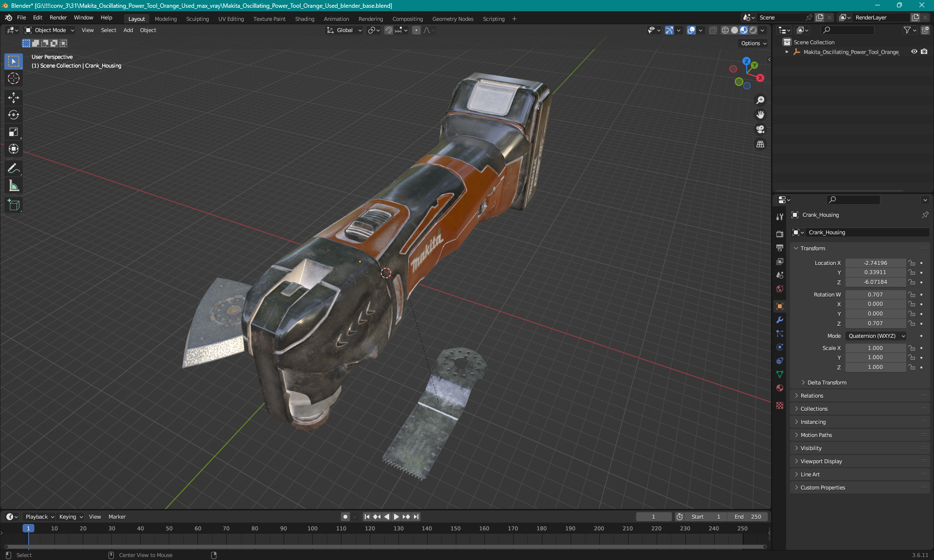Pick the Measure ruler tool
This screenshot has width=934, height=560.
(x=14, y=186)
